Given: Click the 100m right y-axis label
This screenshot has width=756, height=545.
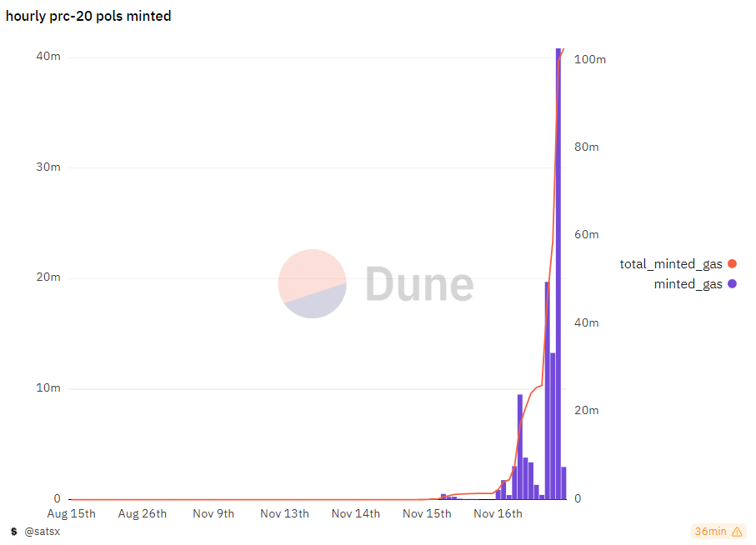Looking at the screenshot, I should pos(590,60).
